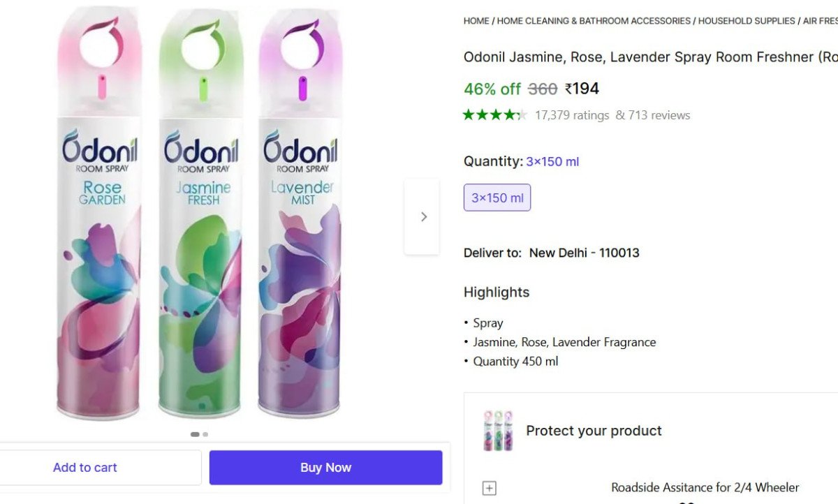Screen dimensions: 838x504
Task: Click the green star rating icons
Action: 494,115
